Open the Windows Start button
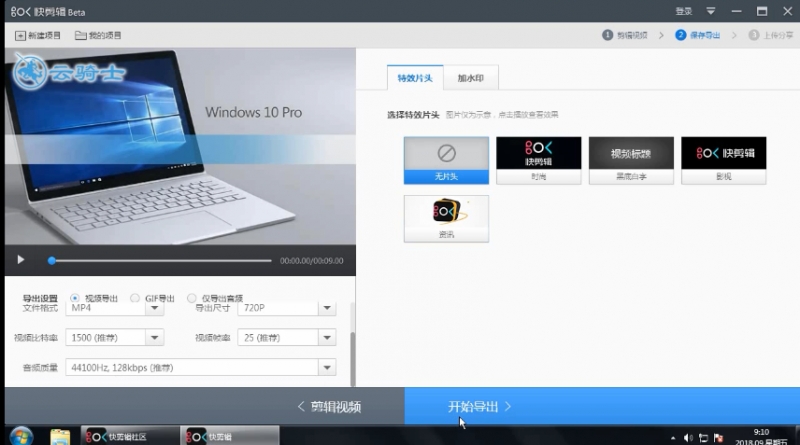This screenshot has width=800, height=445. (21, 436)
